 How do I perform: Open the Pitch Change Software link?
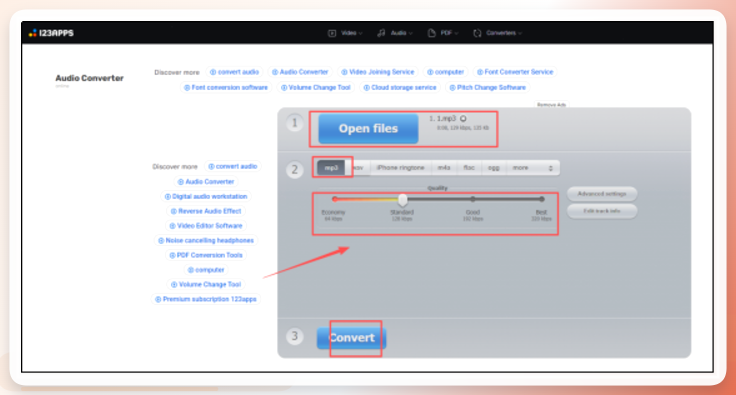tap(487, 88)
